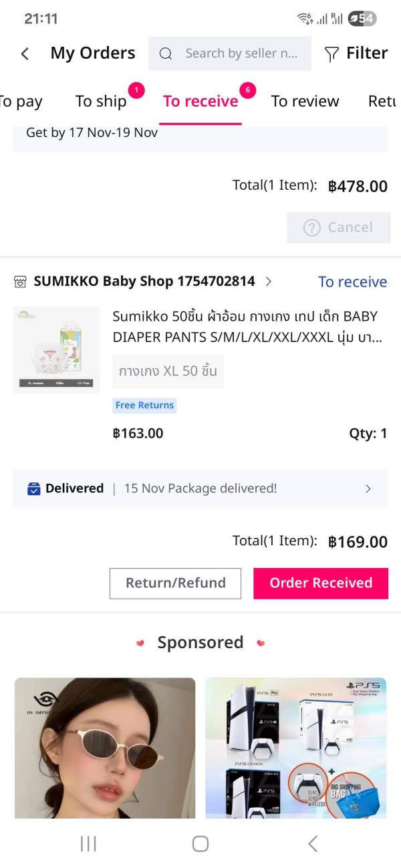Expand the Delivered tracking details arrow
This screenshot has width=401, height=868.
coord(368,489)
